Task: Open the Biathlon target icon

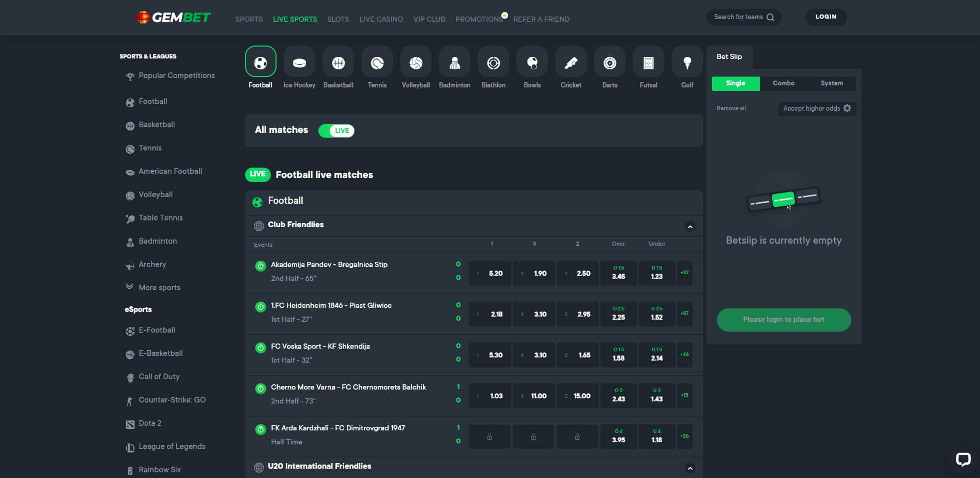Action: [493, 63]
